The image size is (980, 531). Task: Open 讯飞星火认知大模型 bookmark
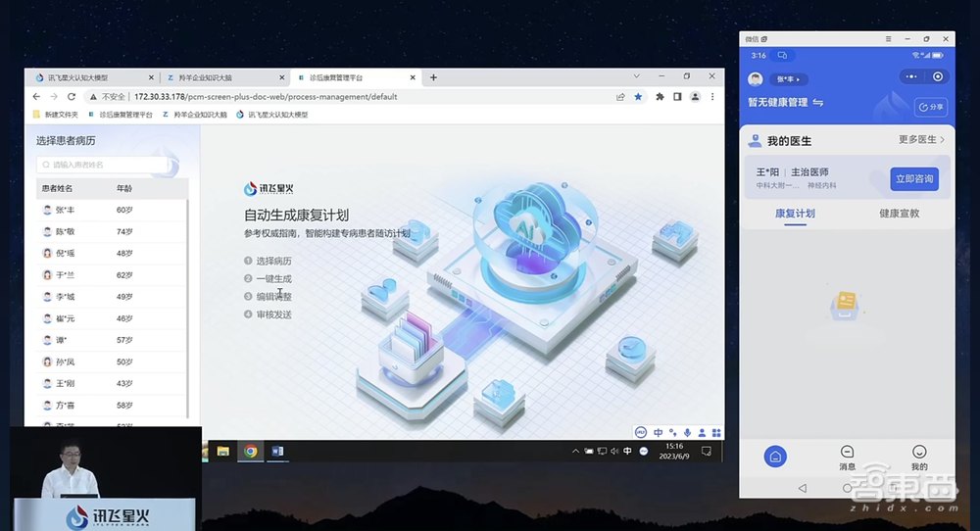click(272, 115)
